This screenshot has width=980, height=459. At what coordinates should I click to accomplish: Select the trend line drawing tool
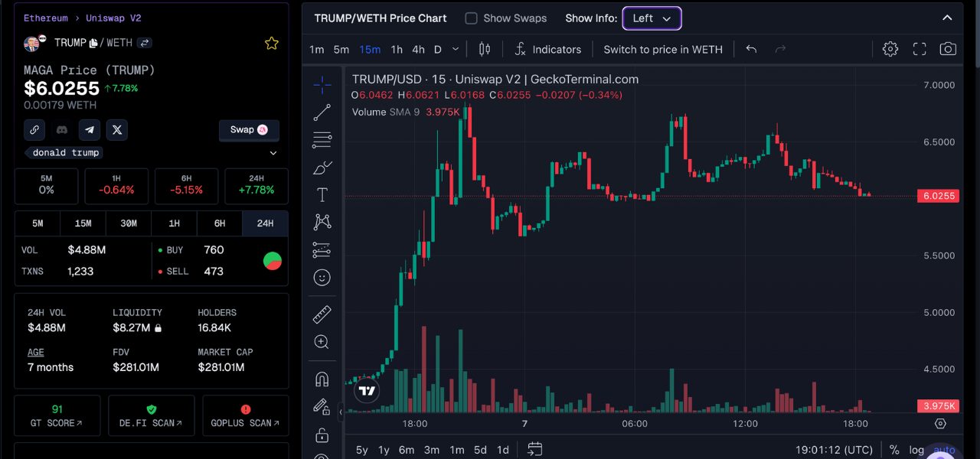[322, 112]
